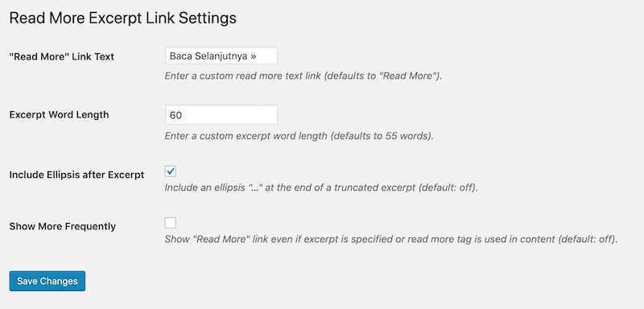Toggle the blue checkmark box
The height and width of the screenshot is (309, 644).
point(171,171)
